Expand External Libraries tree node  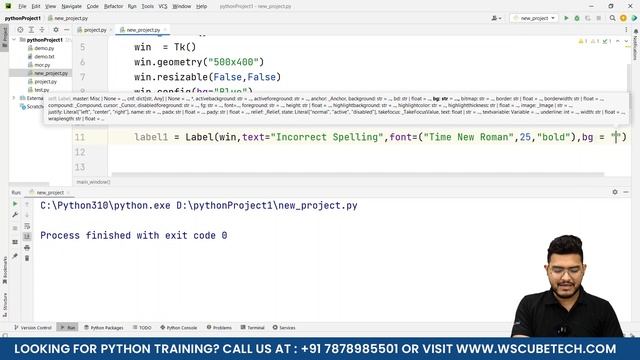(x=14, y=98)
